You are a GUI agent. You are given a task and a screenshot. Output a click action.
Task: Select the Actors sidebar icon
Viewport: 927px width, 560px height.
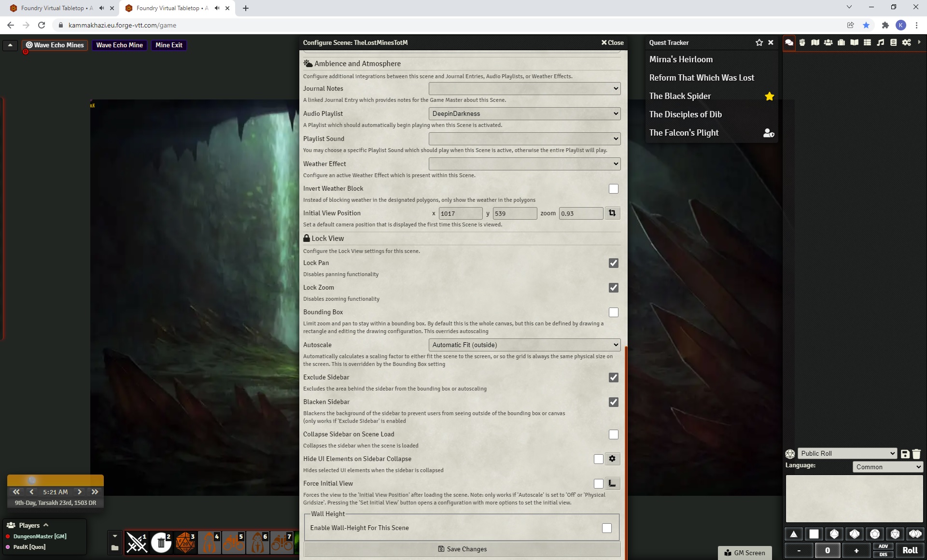828,42
